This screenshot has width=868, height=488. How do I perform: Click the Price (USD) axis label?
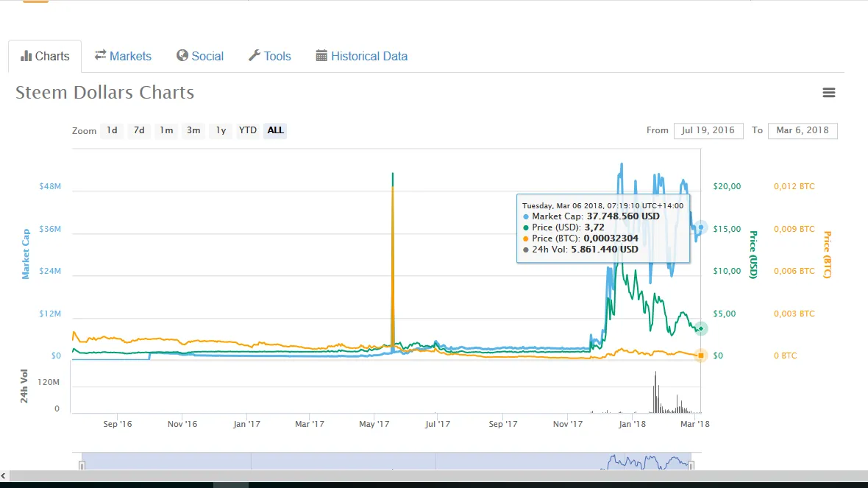tap(753, 254)
